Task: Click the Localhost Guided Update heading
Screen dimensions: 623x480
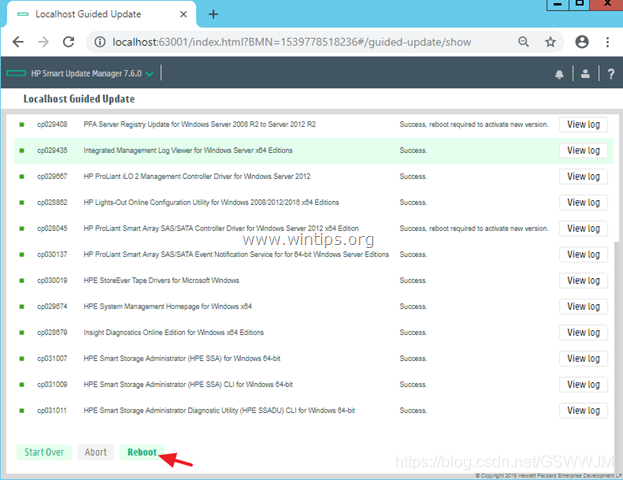Action: coord(79,99)
